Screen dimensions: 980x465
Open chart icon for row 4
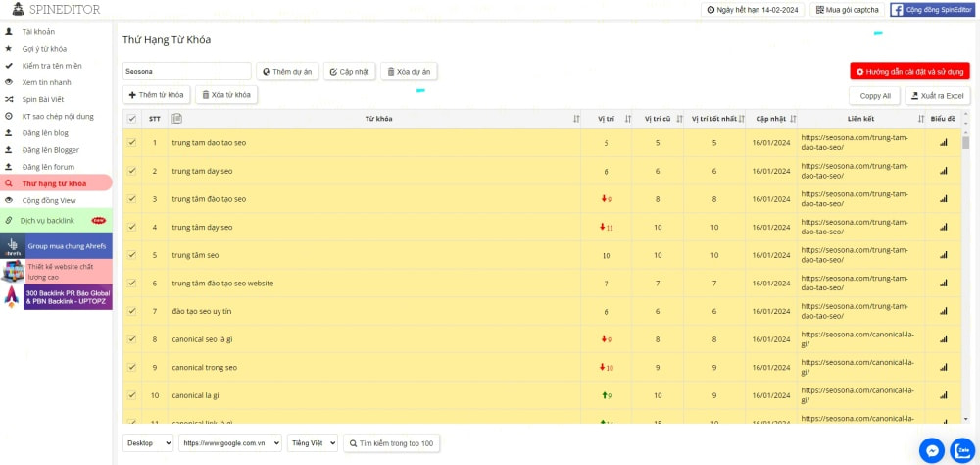pos(943,228)
